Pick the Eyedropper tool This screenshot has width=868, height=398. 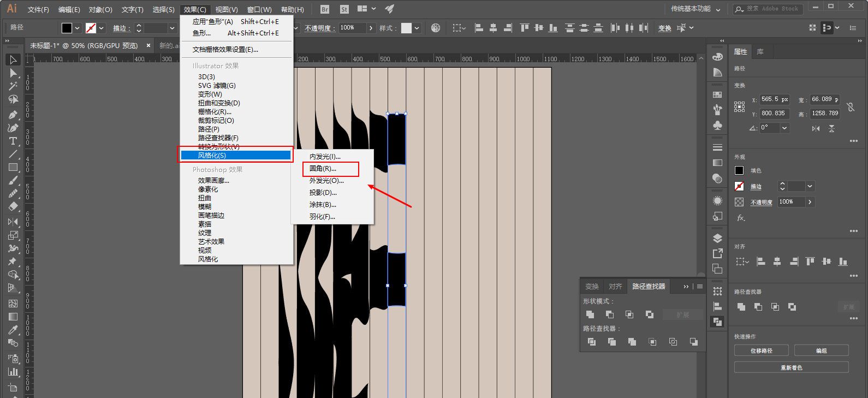tap(13, 330)
